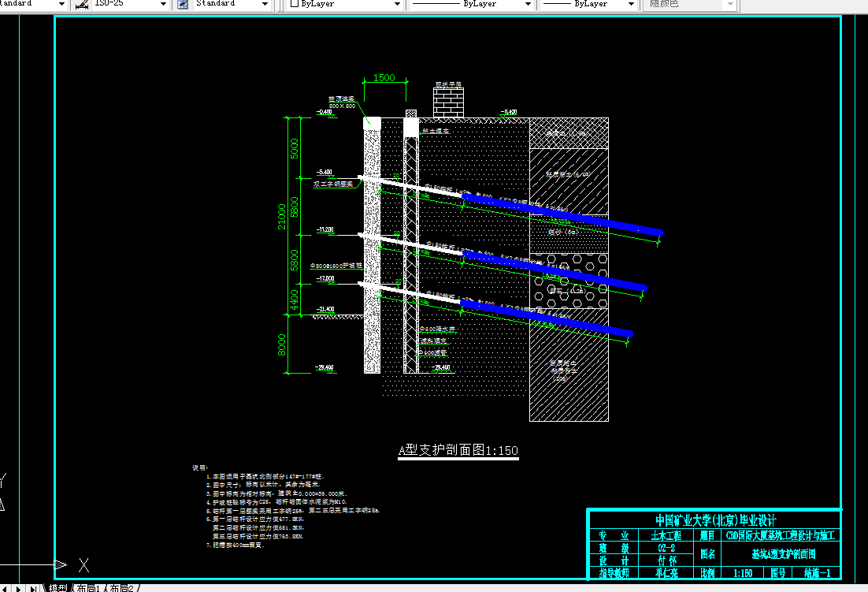Switch to the 布局1 layout tab
The width and height of the screenshot is (868, 592).
point(88,587)
